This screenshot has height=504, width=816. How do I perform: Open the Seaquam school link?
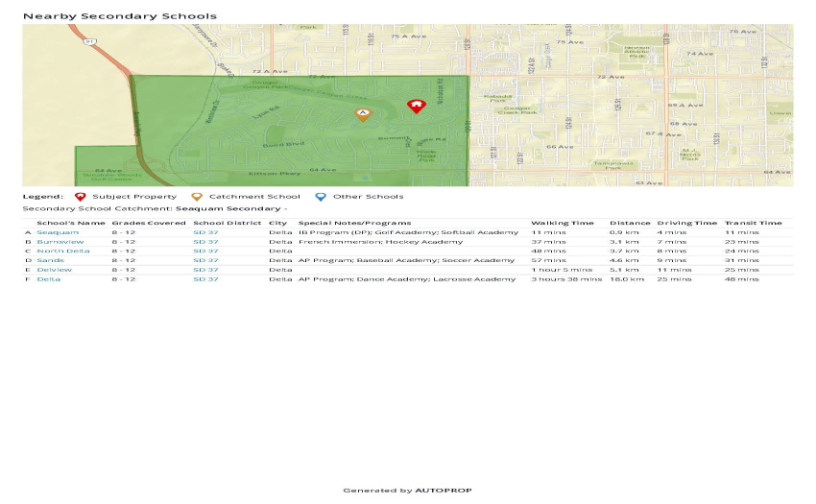pos(58,232)
